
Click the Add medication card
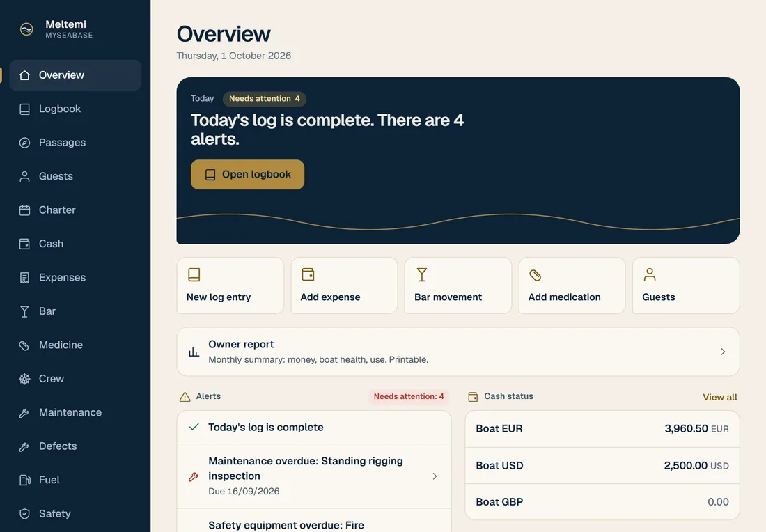[x=572, y=285]
